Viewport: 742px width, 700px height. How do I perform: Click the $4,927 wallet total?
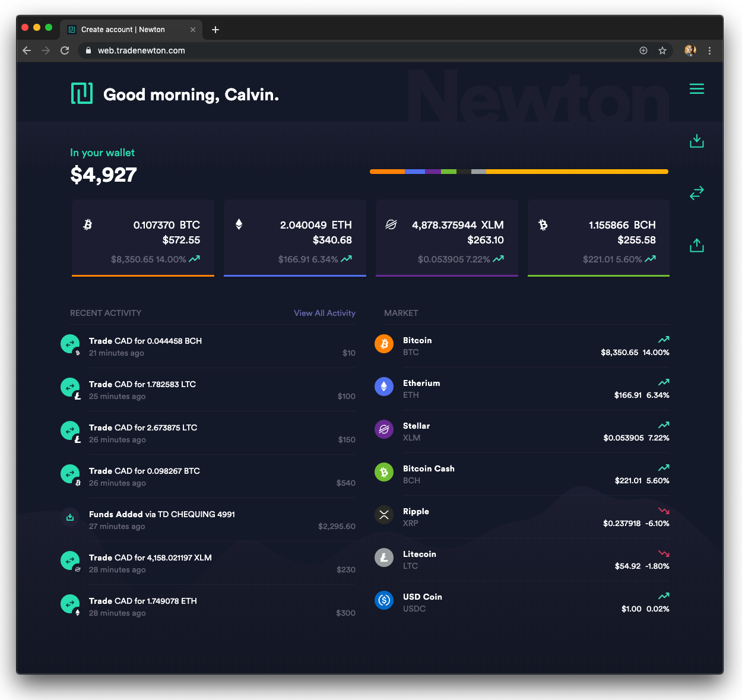103,175
